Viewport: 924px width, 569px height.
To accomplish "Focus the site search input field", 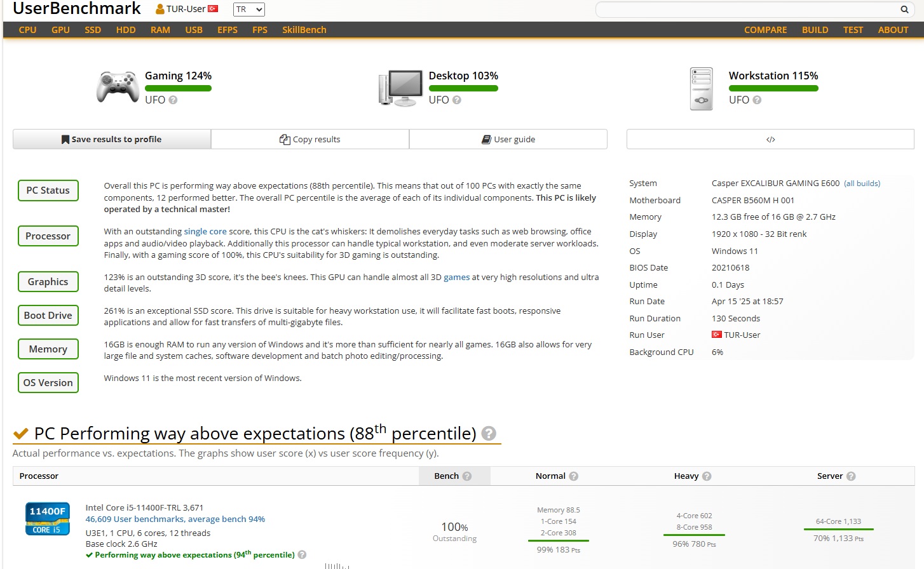I will (x=747, y=10).
